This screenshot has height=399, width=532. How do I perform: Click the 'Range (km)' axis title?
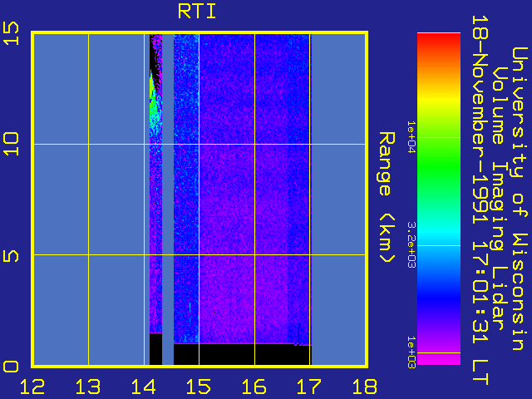(387, 198)
